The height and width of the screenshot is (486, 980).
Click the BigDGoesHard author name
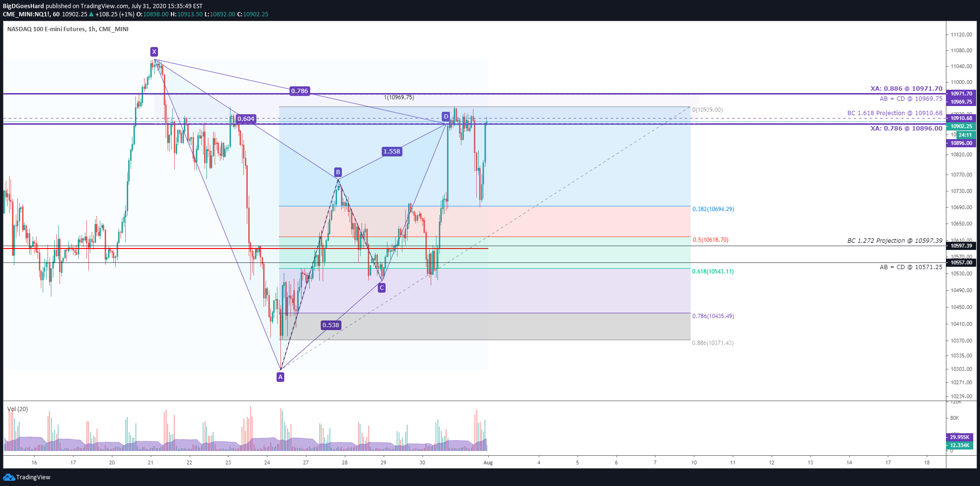pyautogui.click(x=23, y=6)
